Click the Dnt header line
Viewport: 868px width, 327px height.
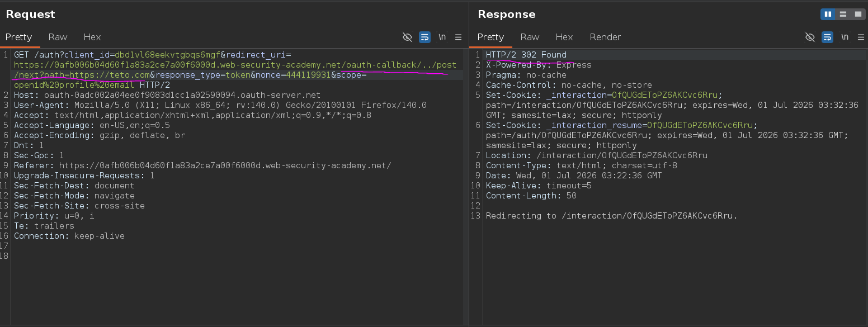tap(29, 145)
